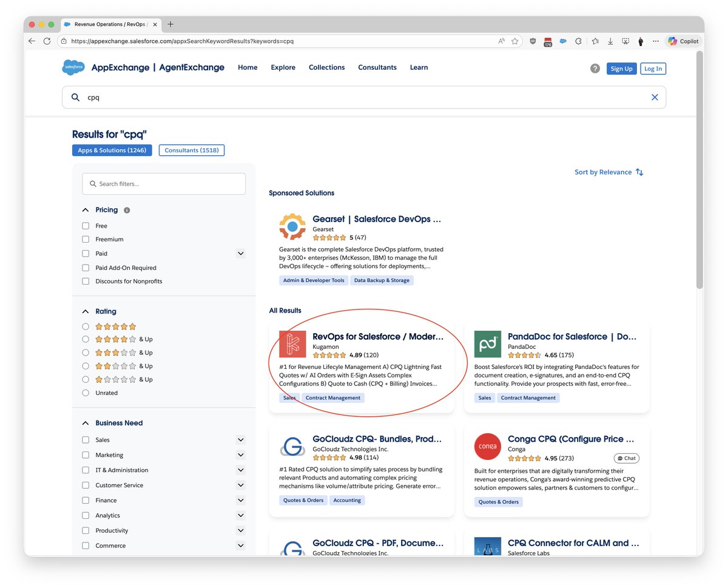Expand the Paid pricing filter chevron
The width and height of the screenshot is (728, 588).
[x=241, y=254]
